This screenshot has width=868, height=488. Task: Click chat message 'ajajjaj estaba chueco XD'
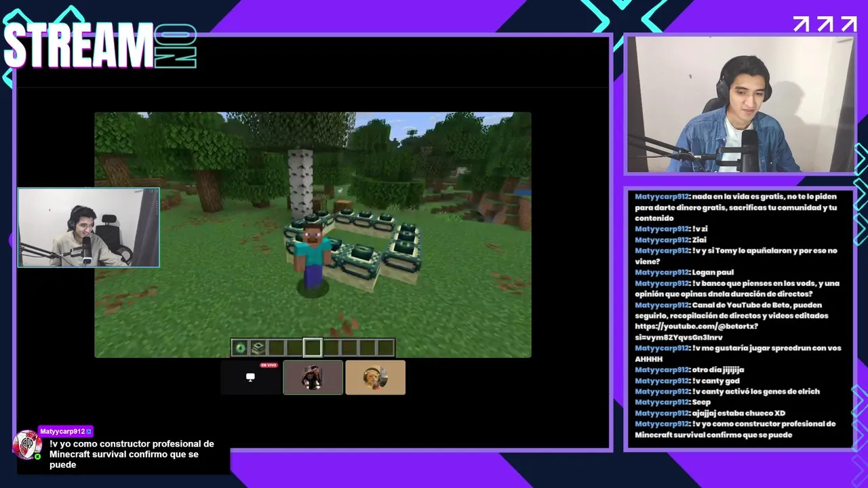pyautogui.click(x=710, y=413)
